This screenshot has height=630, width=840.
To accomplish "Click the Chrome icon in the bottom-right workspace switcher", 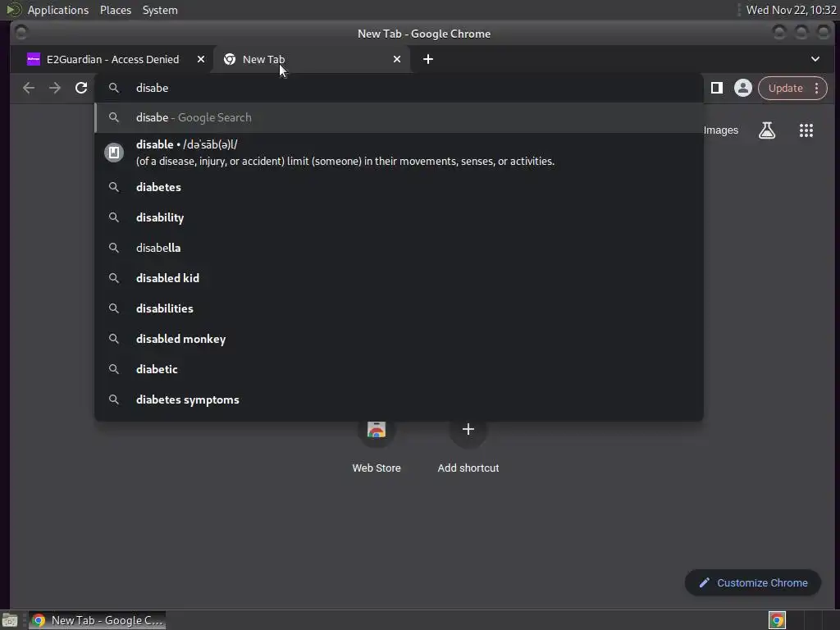I will (x=777, y=620).
